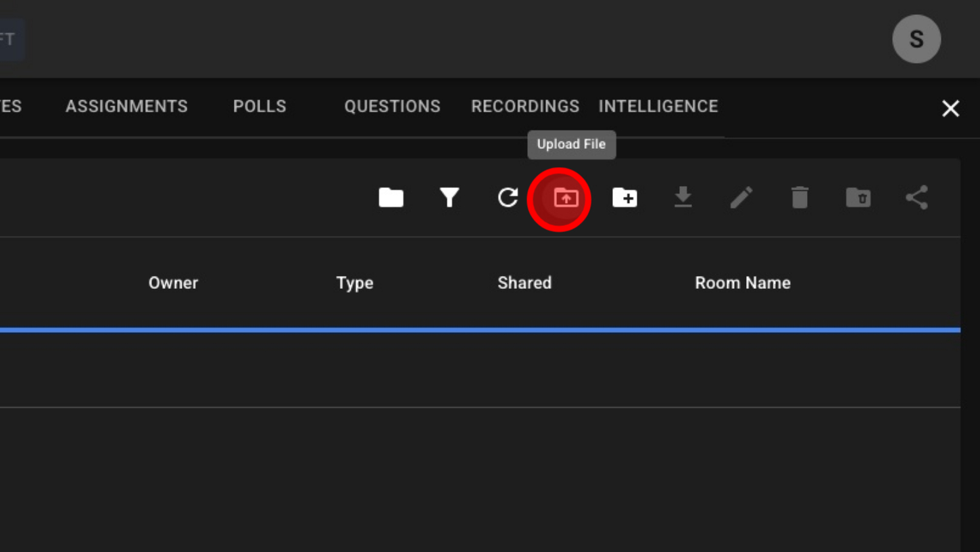Click the Room Name column header
Screen dimensions: 980x552
[x=742, y=283]
